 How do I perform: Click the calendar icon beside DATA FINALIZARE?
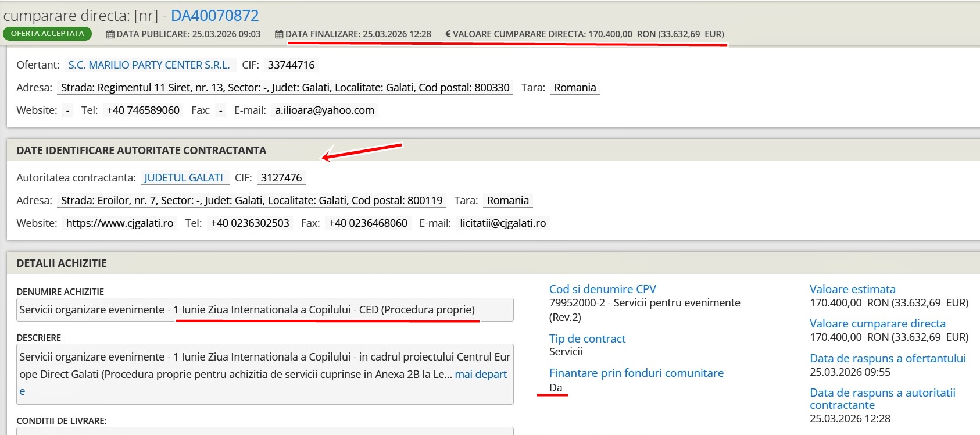tap(279, 34)
